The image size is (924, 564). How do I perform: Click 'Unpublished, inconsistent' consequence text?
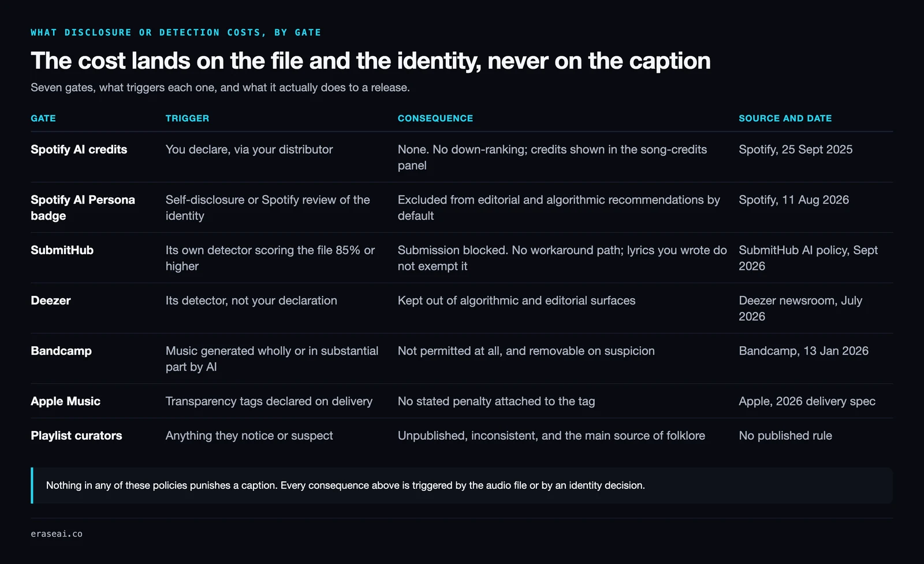552,436
